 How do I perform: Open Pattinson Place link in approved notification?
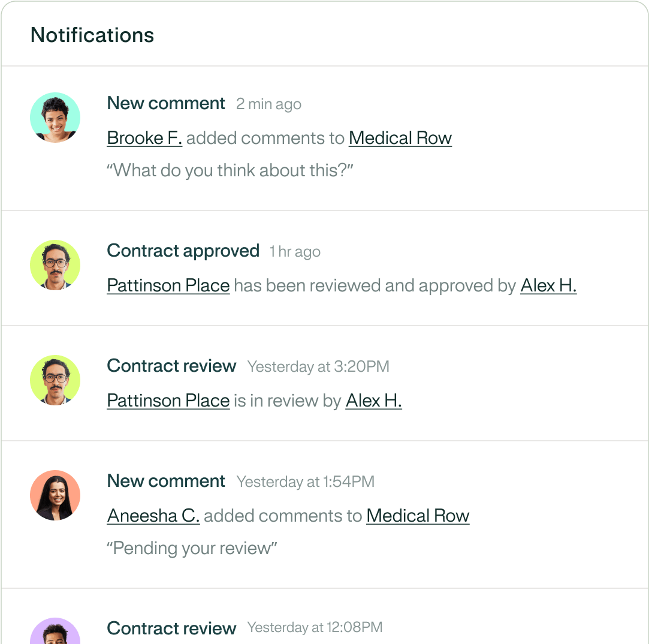168,285
